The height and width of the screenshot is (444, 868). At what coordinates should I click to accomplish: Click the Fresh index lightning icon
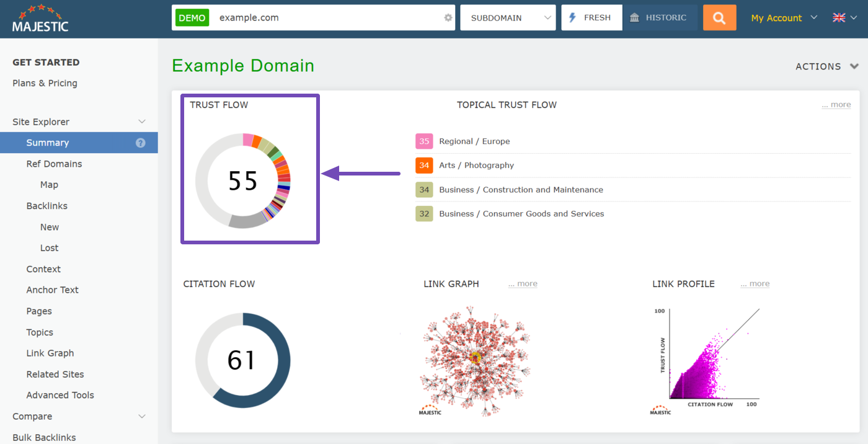[573, 18]
